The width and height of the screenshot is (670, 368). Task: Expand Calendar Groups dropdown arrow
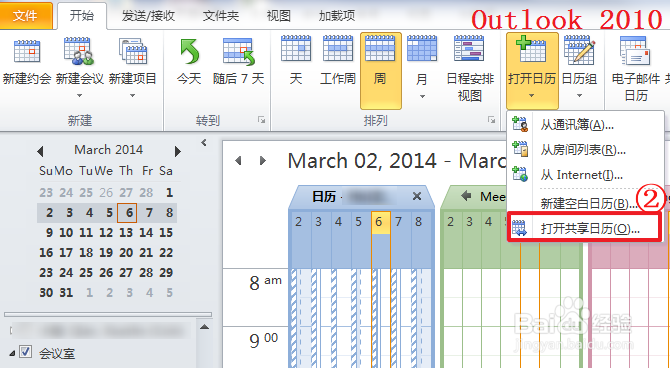pyautogui.click(x=579, y=96)
